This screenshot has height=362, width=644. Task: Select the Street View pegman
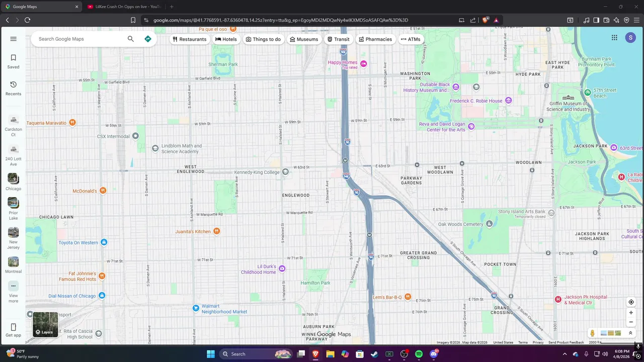tap(593, 333)
